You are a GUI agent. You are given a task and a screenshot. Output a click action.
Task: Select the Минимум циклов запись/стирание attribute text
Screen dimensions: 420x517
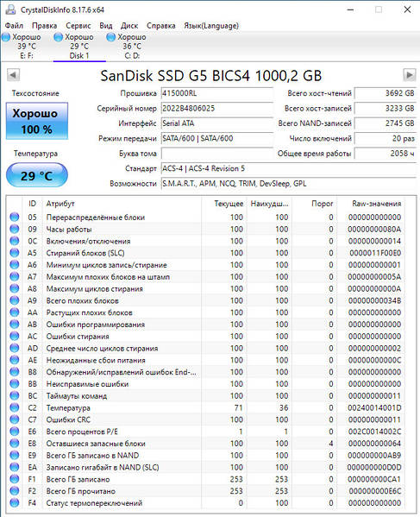point(106,265)
